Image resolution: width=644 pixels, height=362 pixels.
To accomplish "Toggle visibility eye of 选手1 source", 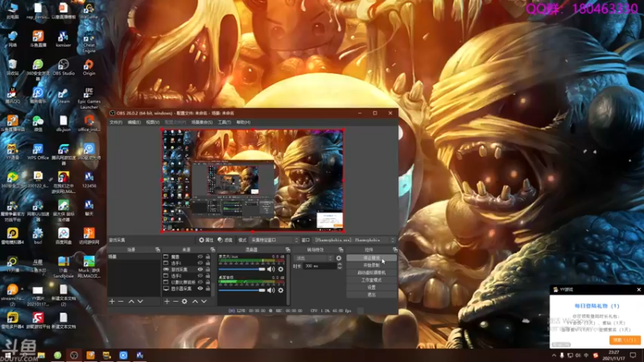I will click(x=200, y=263).
